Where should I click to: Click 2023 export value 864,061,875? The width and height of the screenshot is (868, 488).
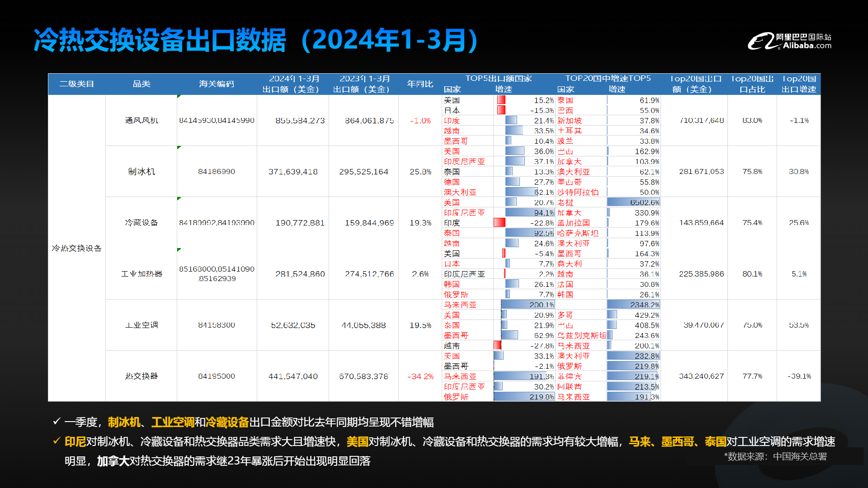tap(369, 121)
